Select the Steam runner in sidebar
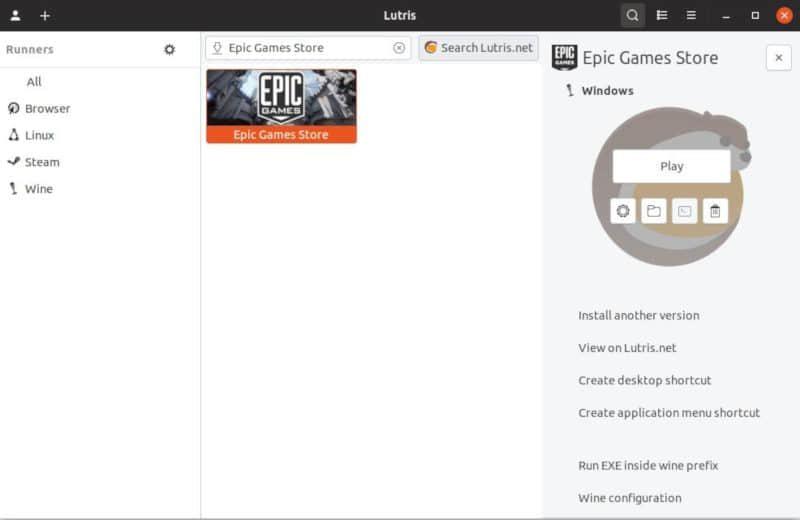 click(x=42, y=162)
